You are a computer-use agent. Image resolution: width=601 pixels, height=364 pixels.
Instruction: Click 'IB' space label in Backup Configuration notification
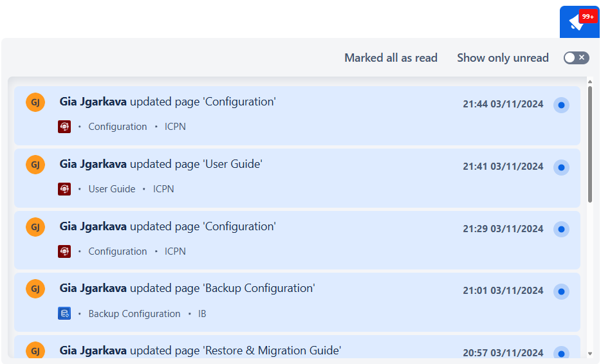(202, 314)
